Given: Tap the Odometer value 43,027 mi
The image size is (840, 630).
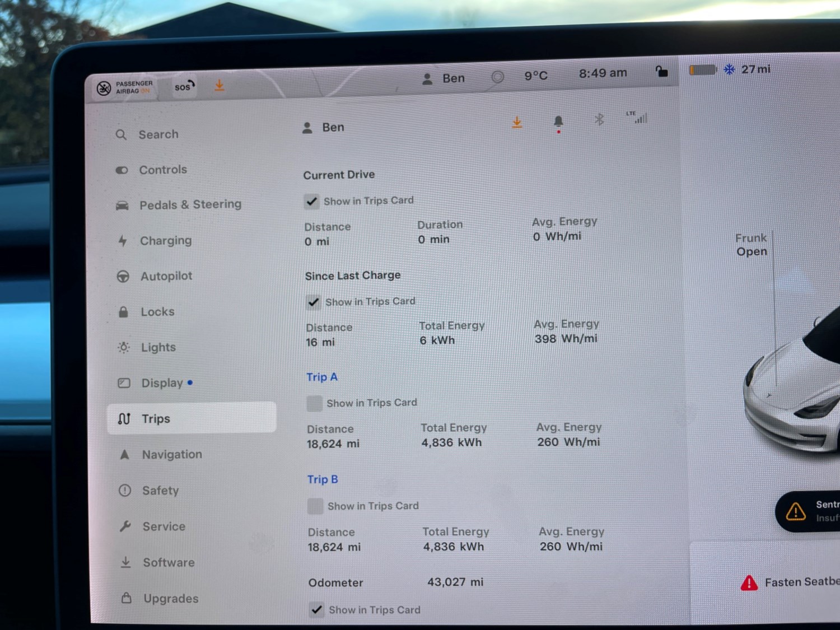Looking at the screenshot, I should click(455, 582).
